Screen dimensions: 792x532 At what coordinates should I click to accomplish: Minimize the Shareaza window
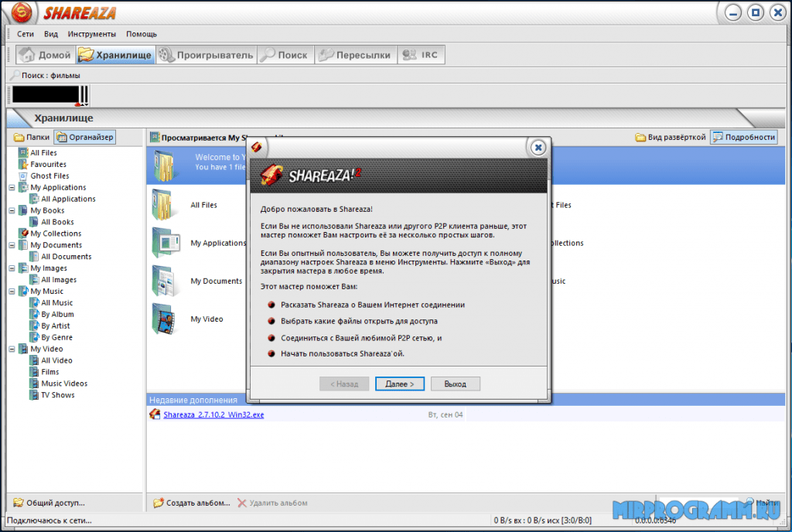coord(733,12)
